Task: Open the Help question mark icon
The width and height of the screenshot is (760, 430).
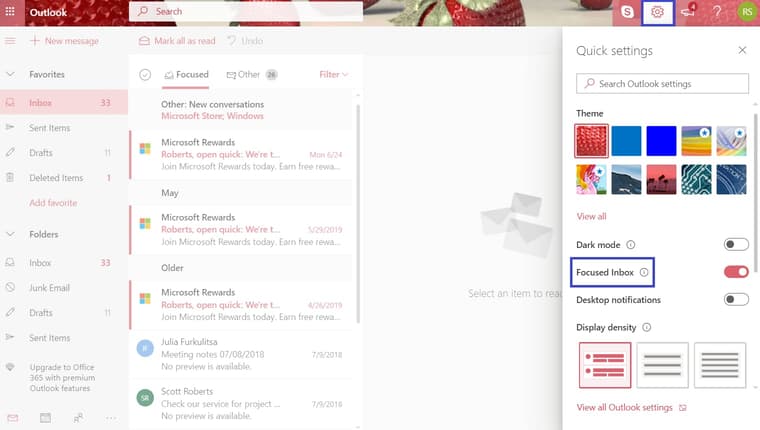Action: 717,12
